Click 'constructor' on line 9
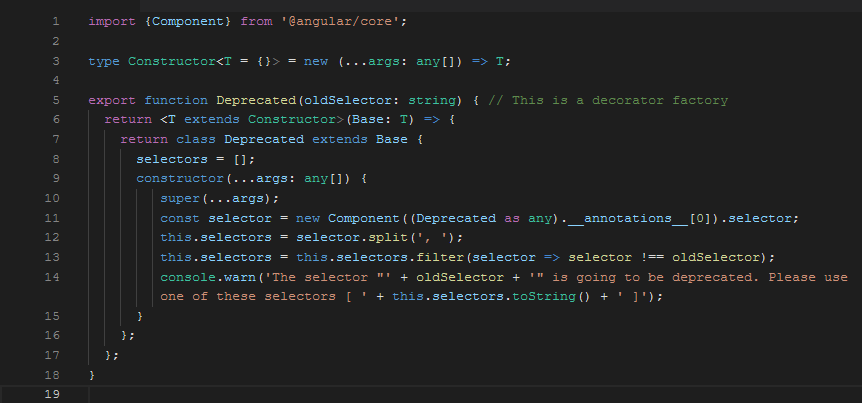862x403 pixels. point(180,178)
